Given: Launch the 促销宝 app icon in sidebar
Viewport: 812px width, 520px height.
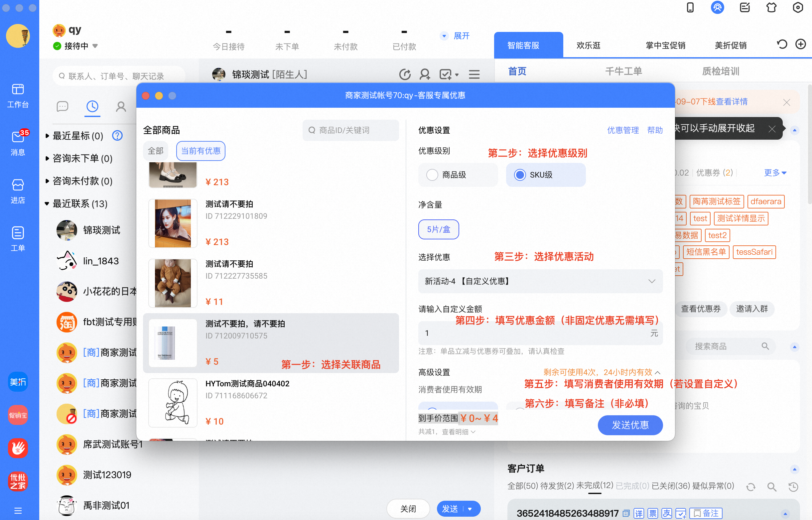Looking at the screenshot, I should point(18,415).
